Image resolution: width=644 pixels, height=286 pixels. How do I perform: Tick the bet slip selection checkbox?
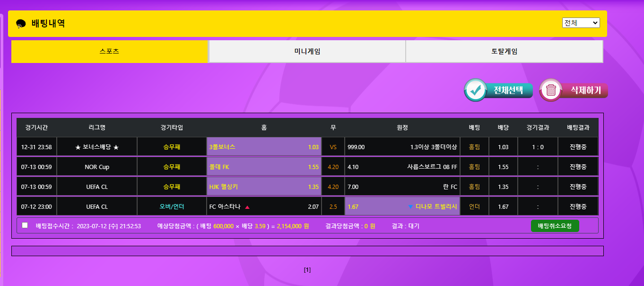click(25, 225)
